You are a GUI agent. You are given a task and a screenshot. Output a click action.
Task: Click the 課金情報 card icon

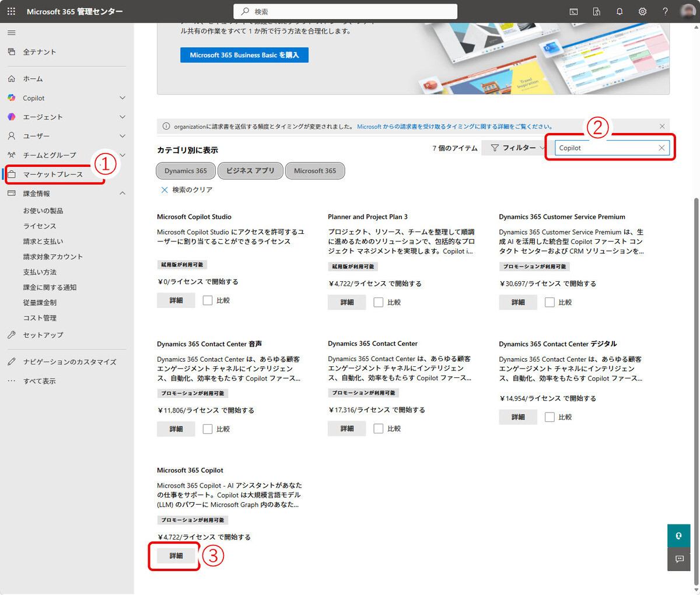coord(12,193)
